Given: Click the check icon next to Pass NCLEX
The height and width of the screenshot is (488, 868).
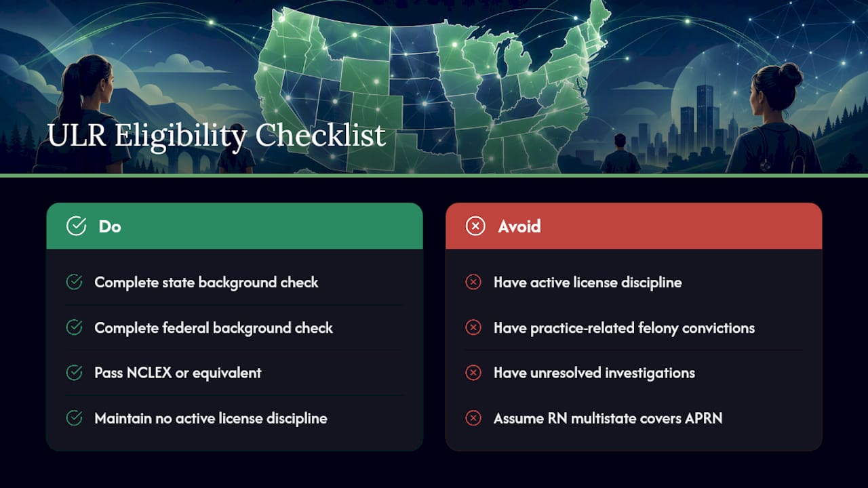Looking at the screenshot, I should click(74, 372).
